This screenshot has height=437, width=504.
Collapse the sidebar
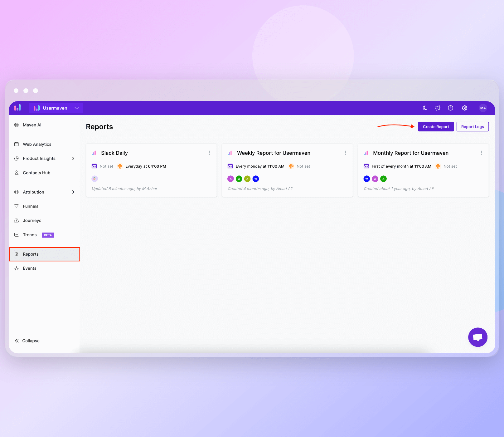coord(27,341)
